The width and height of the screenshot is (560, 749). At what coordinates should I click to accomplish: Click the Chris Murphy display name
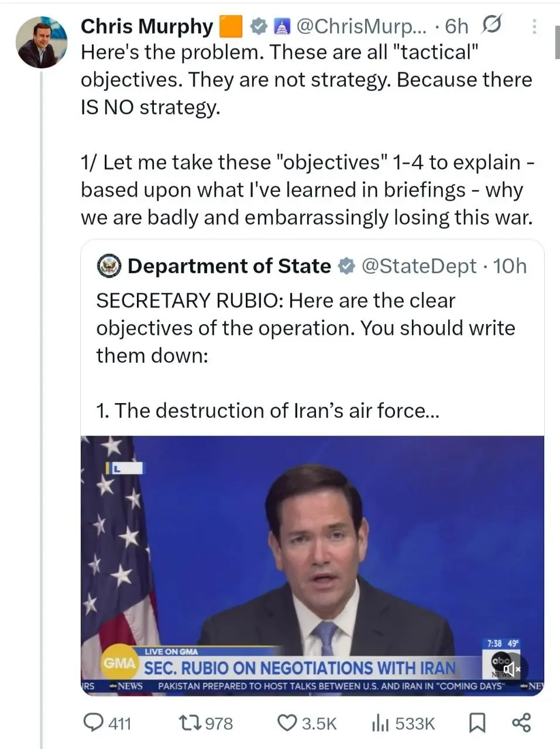pyautogui.click(x=147, y=26)
